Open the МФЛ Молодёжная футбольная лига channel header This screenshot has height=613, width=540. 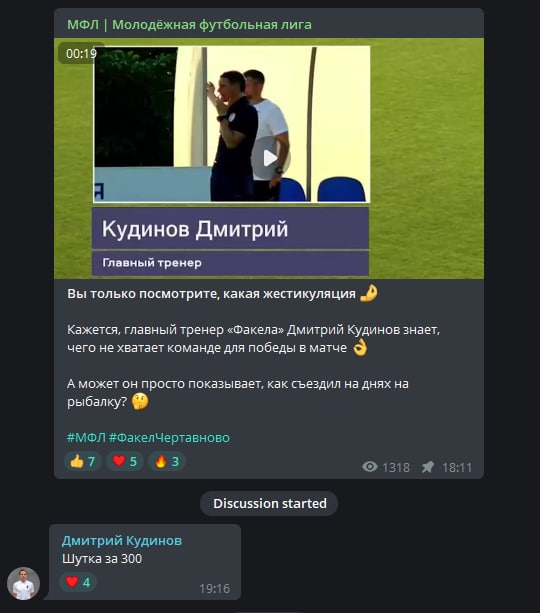pyautogui.click(x=190, y=25)
